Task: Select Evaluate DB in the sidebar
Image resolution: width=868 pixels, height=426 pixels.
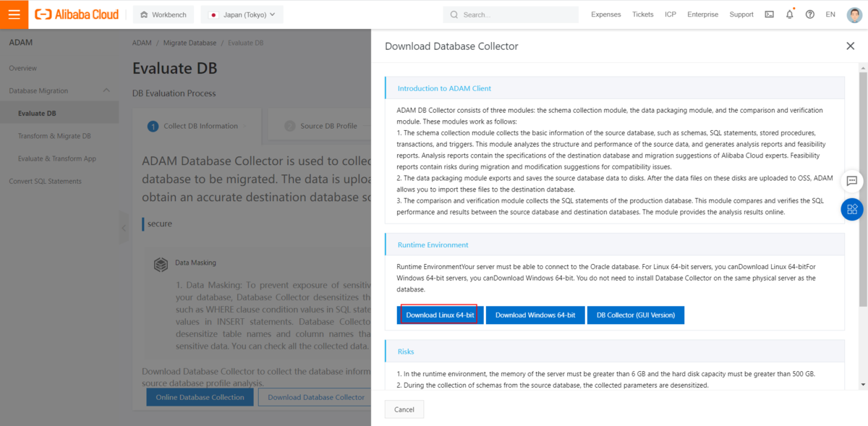Action: [x=37, y=114]
